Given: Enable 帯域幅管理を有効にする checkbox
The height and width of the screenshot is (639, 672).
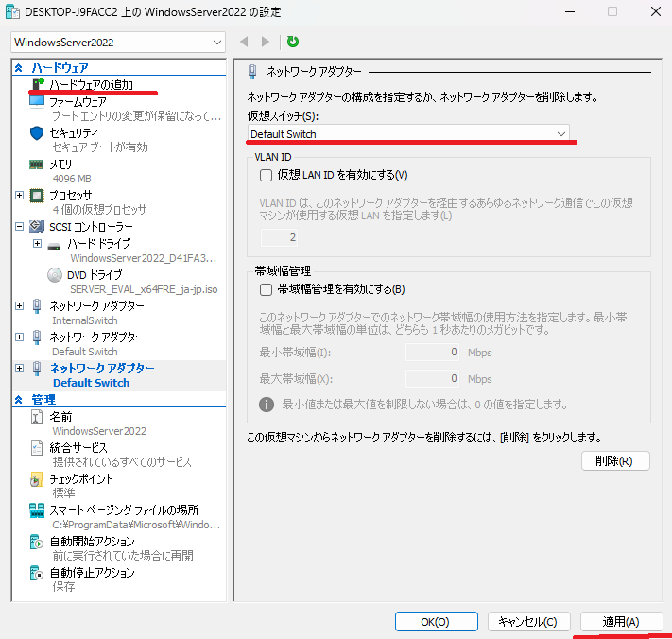Looking at the screenshot, I should point(267,289).
